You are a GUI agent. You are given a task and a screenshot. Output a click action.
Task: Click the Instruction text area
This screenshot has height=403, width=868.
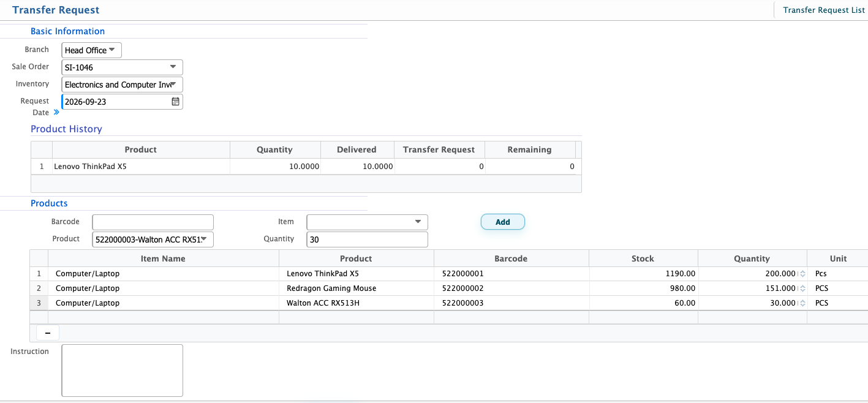tap(123, 371)
